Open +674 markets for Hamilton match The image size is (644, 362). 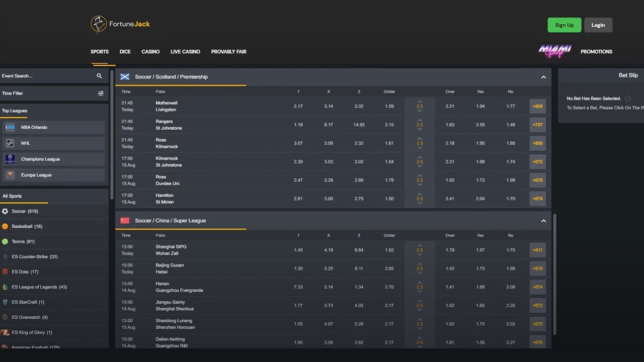point(538,199)
